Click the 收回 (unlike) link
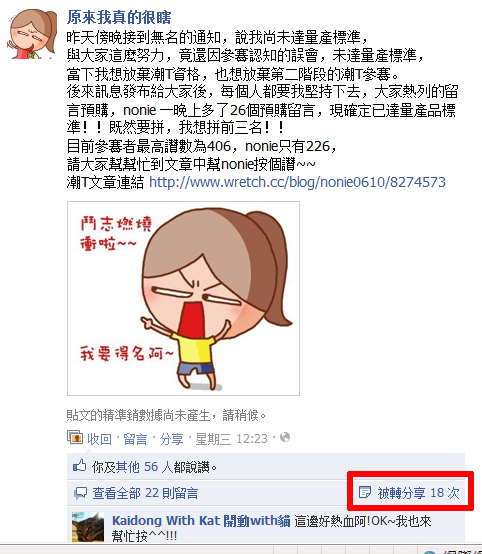 coord(99,439)
